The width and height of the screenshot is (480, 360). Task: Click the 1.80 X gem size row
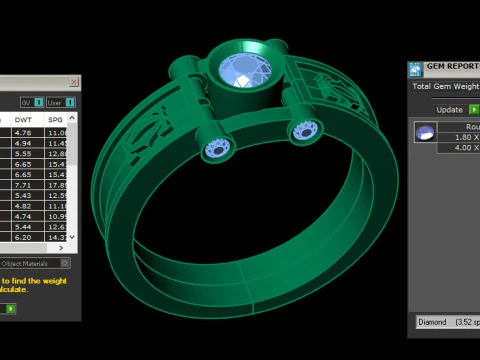tap(458, 137)
